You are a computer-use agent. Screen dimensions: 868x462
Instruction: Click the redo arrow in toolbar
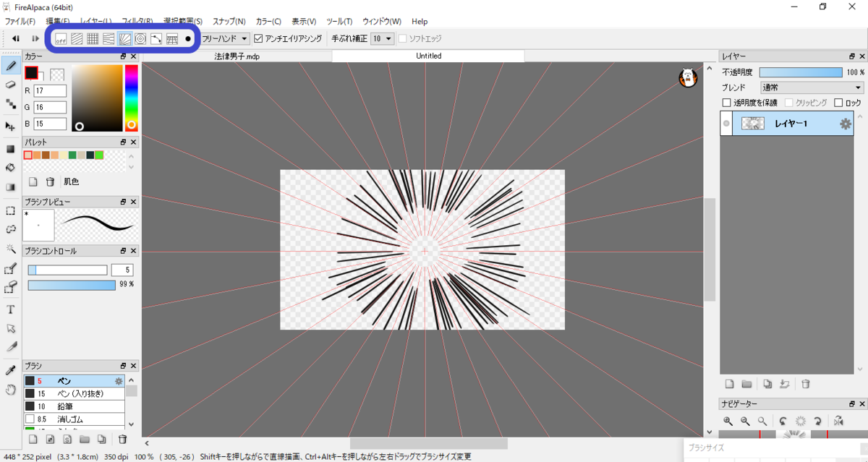[x=35, y=38]
